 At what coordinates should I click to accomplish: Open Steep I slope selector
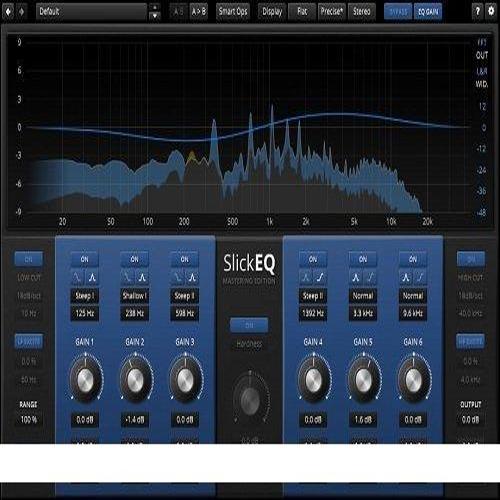point(85,296)
